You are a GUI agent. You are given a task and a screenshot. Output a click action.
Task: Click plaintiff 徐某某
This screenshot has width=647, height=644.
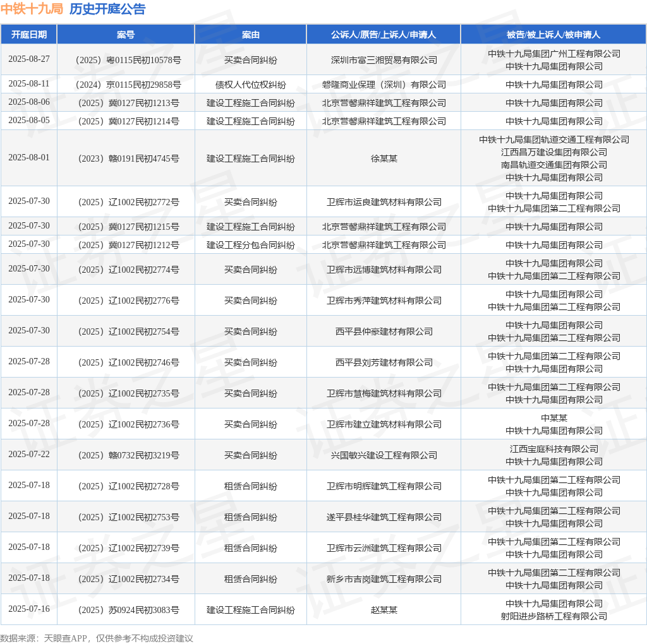click(x=384, y=158)
